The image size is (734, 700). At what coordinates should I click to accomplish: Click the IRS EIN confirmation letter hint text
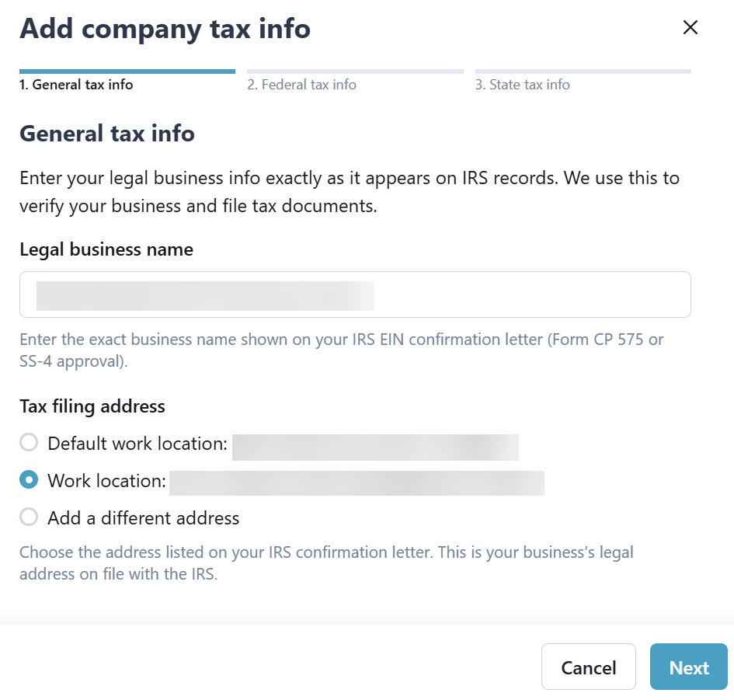coord(342,350)
